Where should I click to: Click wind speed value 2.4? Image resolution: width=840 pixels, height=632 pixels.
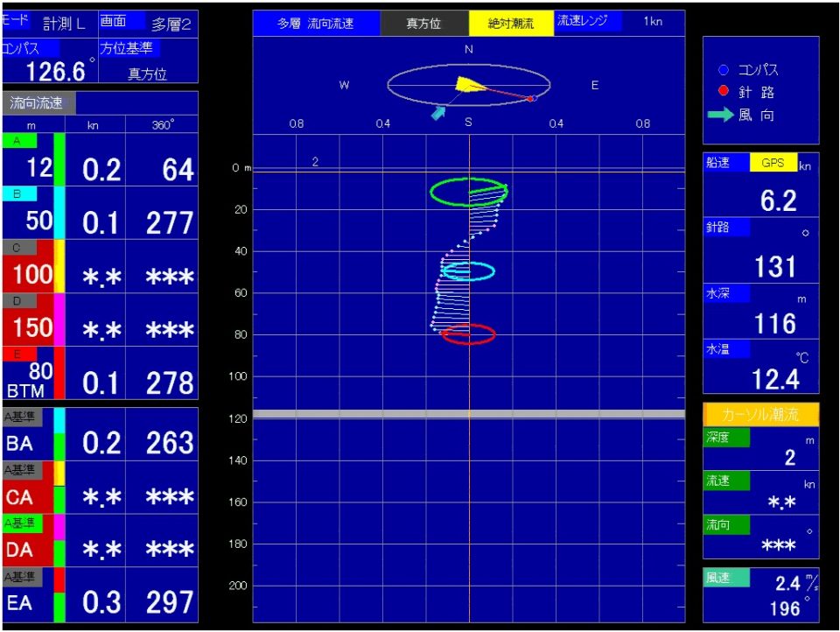point(787,583)
